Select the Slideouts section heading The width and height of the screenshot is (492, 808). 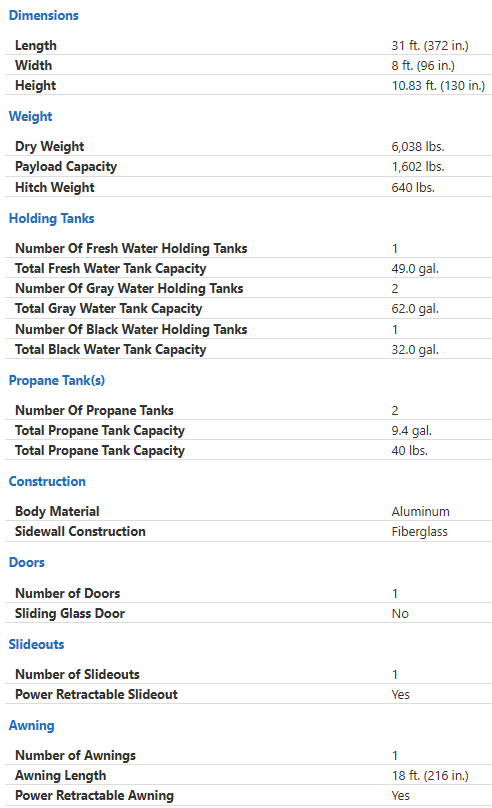click(x=37, y=644)
